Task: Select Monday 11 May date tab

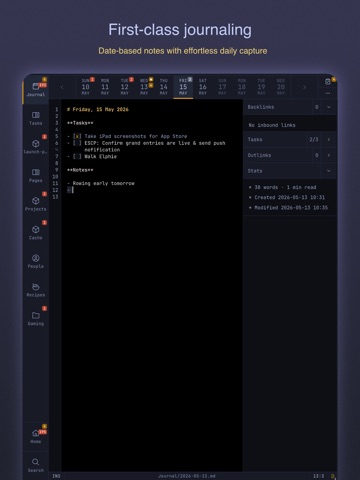Action: (105, 87)
